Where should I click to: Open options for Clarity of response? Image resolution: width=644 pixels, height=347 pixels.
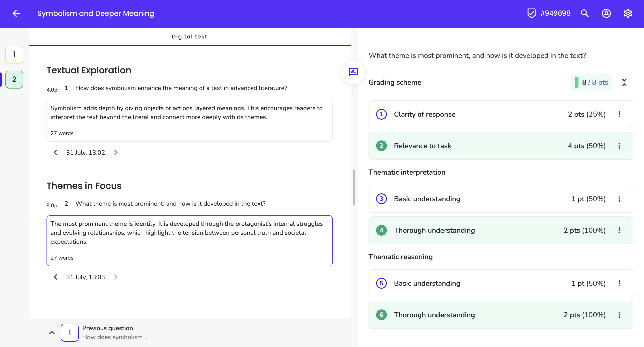tap(619, 114)
